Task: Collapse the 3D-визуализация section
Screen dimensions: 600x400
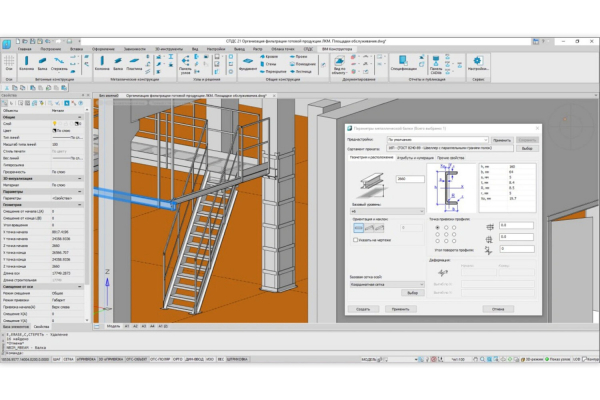Action: tap(80, 178)
